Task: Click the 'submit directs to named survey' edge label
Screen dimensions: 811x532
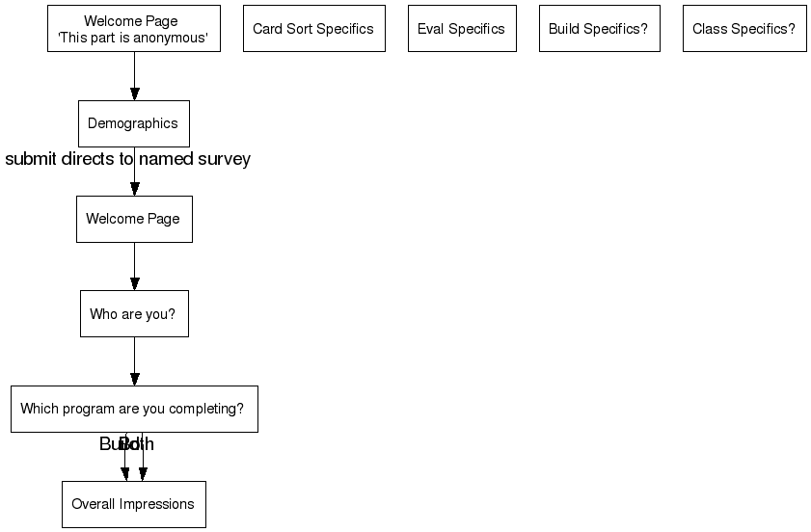Action: click(x=127, y=159)
